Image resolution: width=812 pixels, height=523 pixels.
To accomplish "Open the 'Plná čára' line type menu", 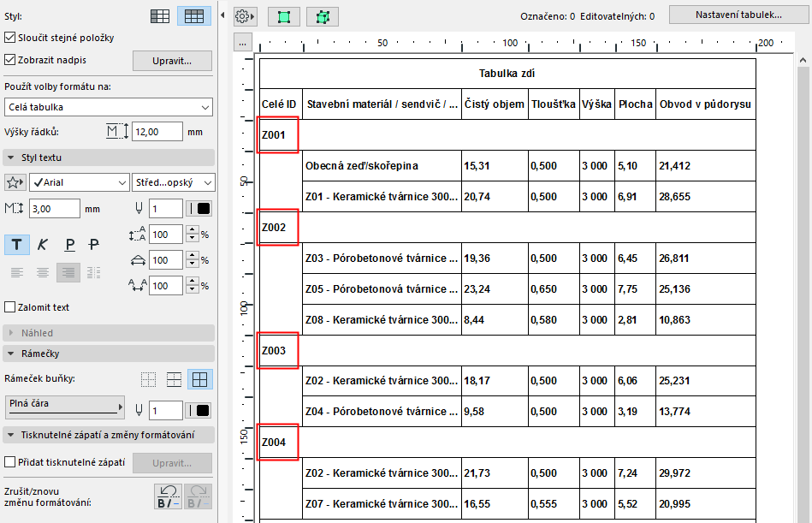I will tap(65, 407).
